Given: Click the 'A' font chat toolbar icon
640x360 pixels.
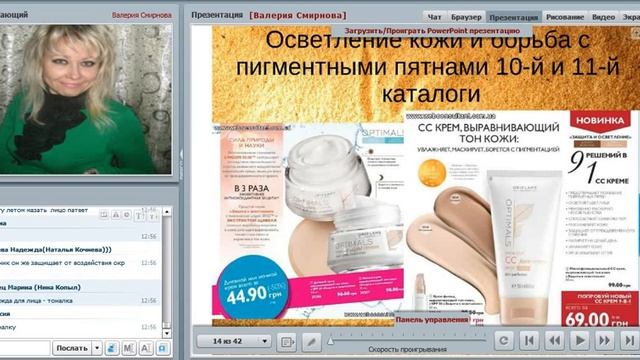Looking at the screenshot, I should tap(146, 348).
